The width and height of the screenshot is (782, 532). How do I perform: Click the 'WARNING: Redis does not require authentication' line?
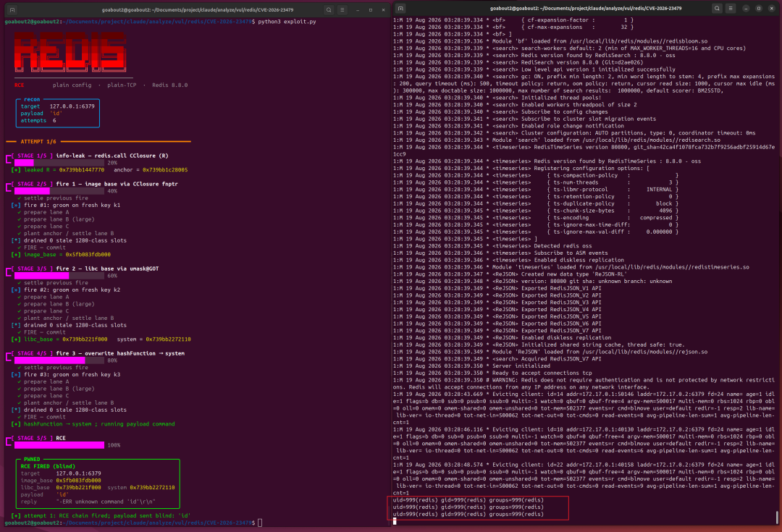point(584,384)
